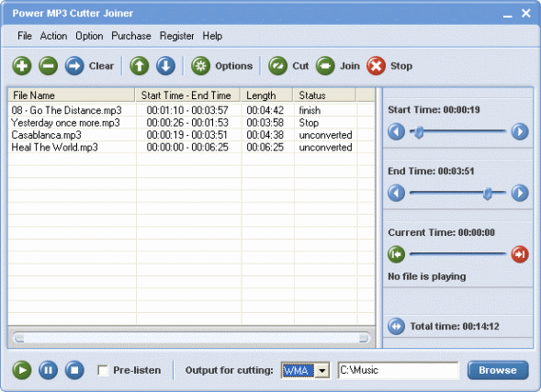This screenshot has height=392, width=541.
Task: Click the End Time slider handle
Action: coord(488,194)
